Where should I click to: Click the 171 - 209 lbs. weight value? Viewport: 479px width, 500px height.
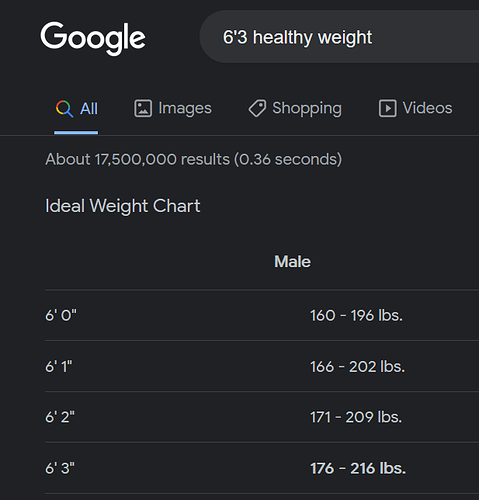click(356, 417)
